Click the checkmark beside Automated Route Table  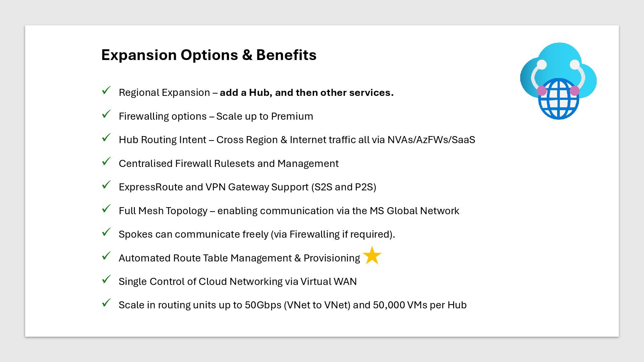point(106,256)
